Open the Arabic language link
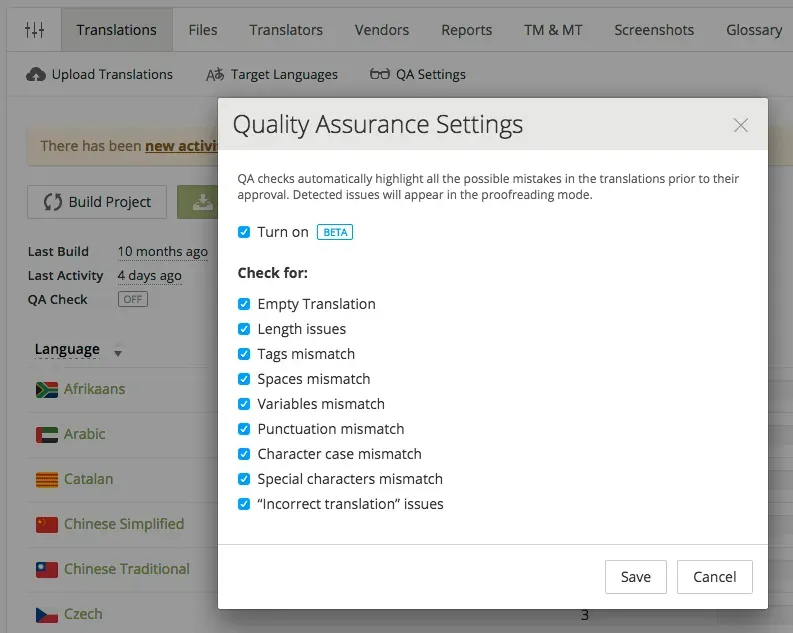The image size is (793, 633). 84,434
